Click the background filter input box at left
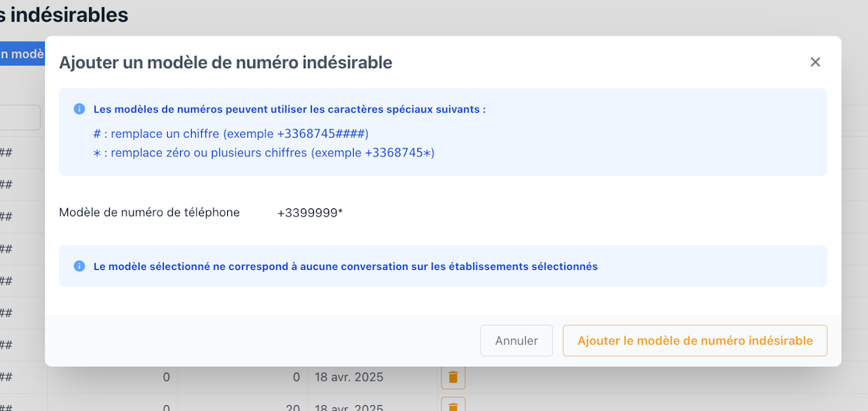 [x=20, y=117]
